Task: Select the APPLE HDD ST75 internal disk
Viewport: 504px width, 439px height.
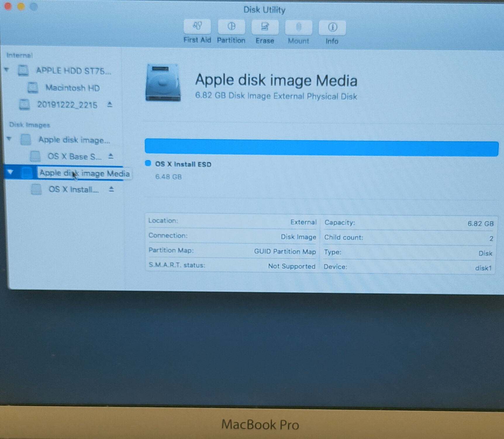Action: click(73, 71)
